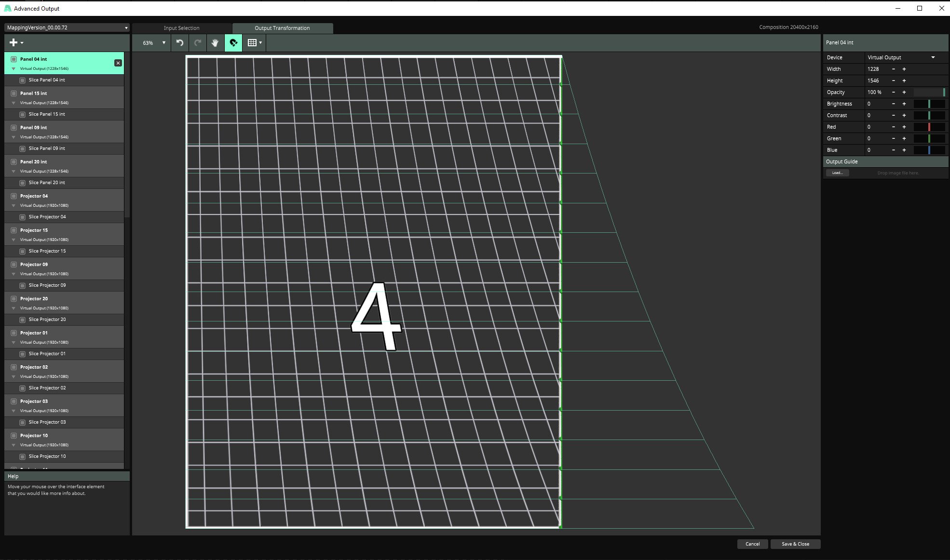Click the plus next to Brightness value
Screen dimensions: 950x560
[904, 104]
